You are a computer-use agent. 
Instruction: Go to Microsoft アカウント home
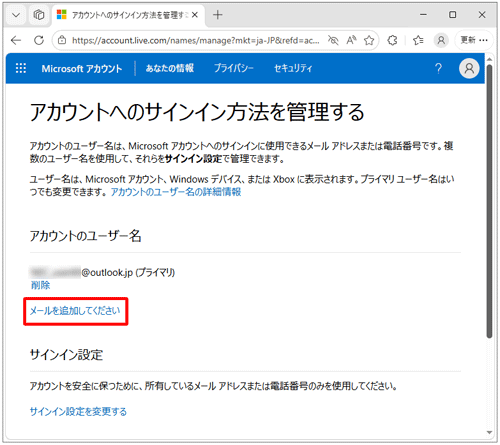(82, 69)
